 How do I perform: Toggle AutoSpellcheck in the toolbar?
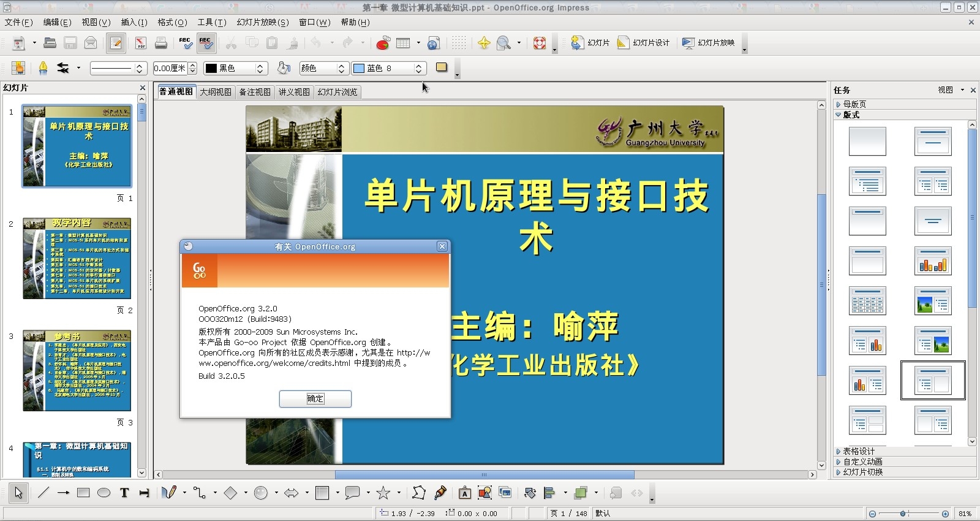(x=206, y=43)
